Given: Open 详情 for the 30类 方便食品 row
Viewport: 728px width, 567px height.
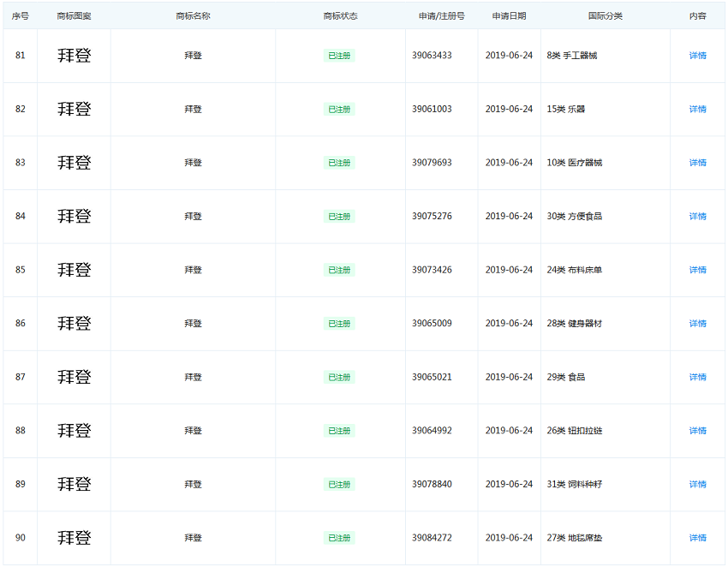Looking at the screenshot, I should click(x=697, y=217).
